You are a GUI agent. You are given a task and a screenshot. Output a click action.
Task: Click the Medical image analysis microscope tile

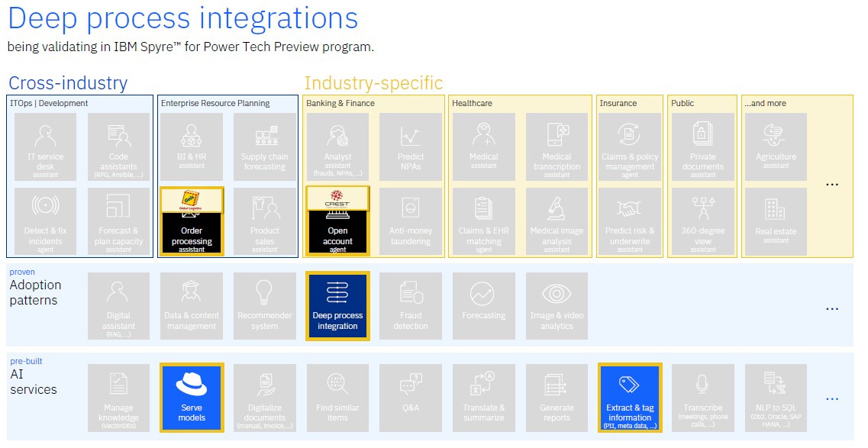point(557,221)
